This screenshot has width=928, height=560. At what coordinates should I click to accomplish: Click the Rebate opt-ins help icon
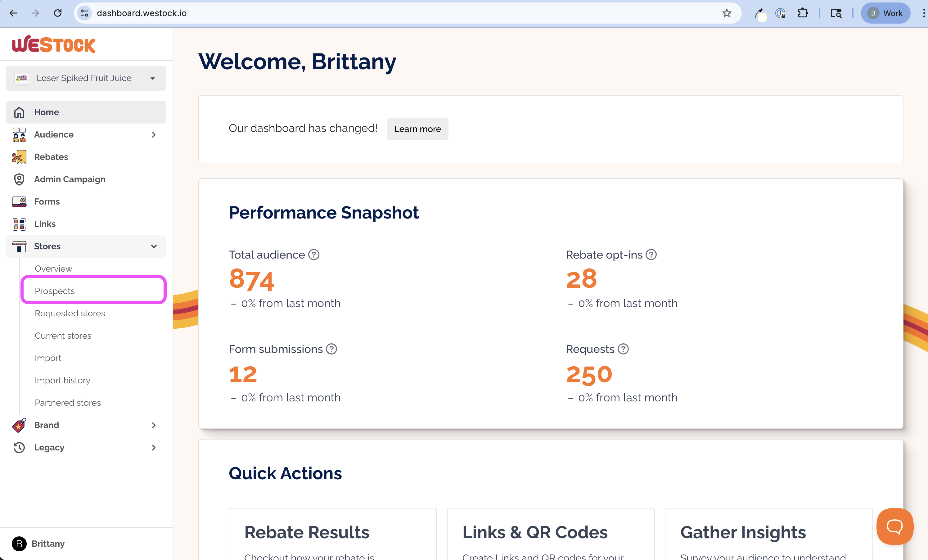point(651,255)
